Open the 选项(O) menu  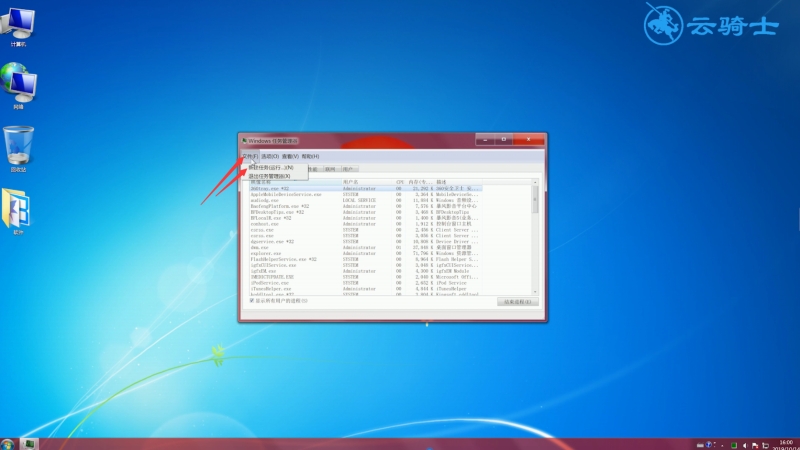coord(270,156)
